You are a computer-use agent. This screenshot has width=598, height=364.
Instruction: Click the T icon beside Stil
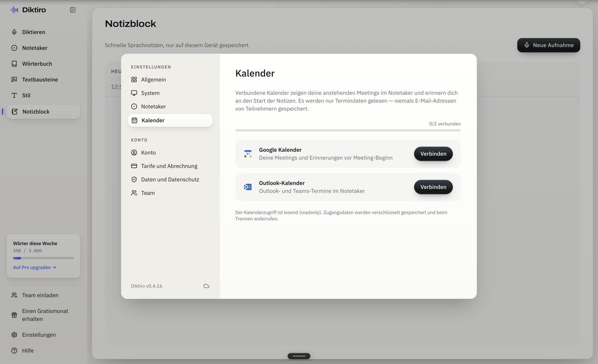click(x=14, y=95)
